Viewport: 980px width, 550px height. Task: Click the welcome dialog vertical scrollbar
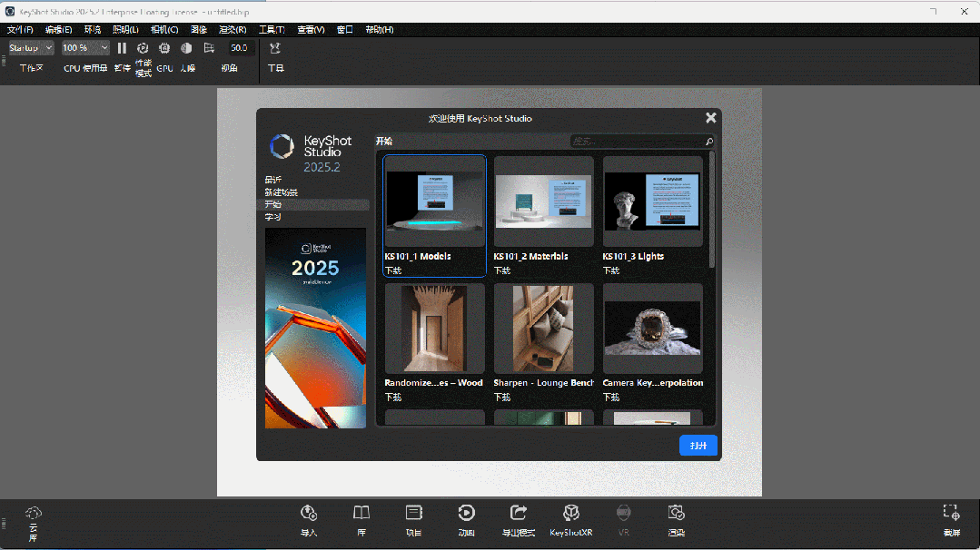pyautogui.click(x=711, y=209)
